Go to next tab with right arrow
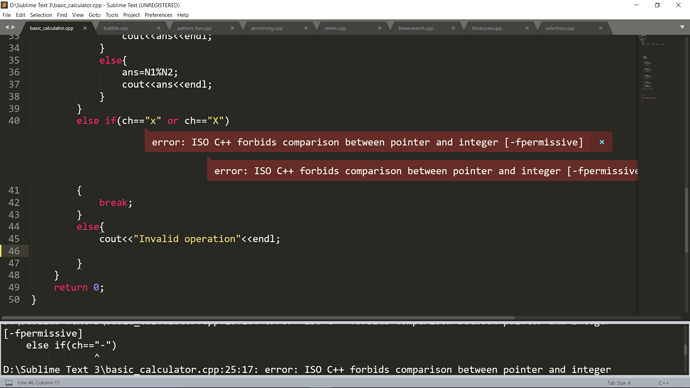 (x=13, y=27)
